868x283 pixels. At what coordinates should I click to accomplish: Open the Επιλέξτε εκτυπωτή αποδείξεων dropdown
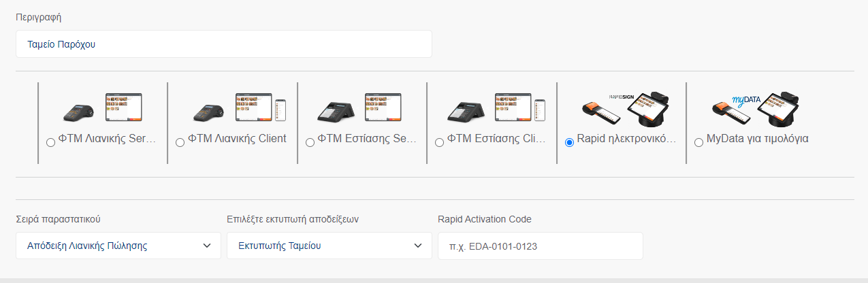[329, 246]
